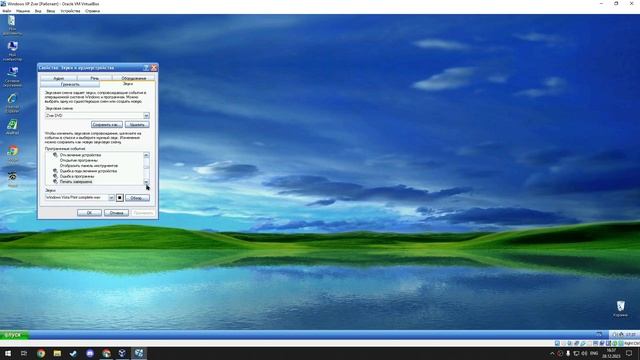Click the active VirtualBox VM taskbar icon
640x360 pixels.
pos(139,353)
